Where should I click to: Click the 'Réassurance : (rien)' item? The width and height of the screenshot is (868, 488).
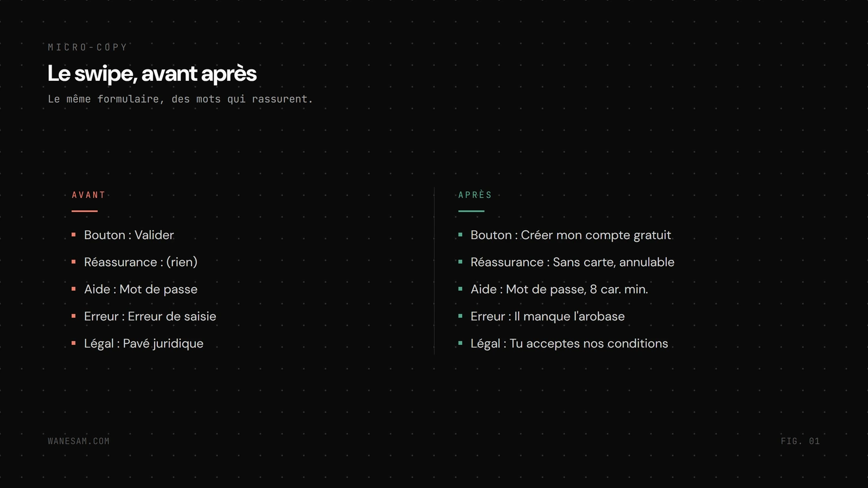tap(141, 262)
